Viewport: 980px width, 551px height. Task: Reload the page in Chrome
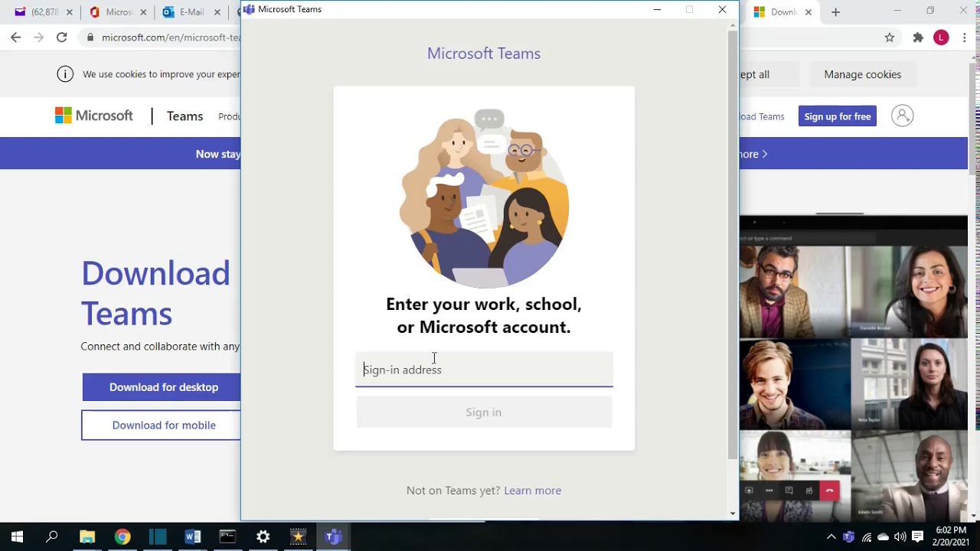tap(61, 37)
